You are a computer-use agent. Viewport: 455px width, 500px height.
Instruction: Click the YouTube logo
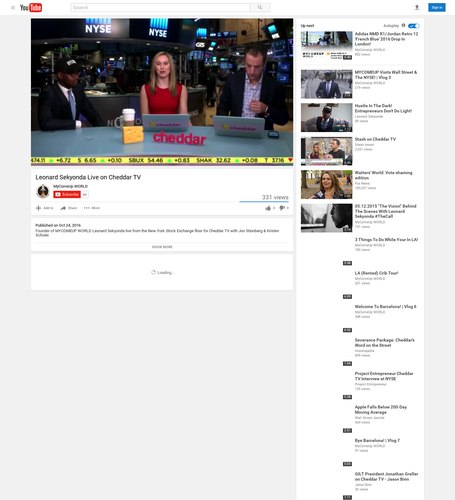click(x=31, y=7)
